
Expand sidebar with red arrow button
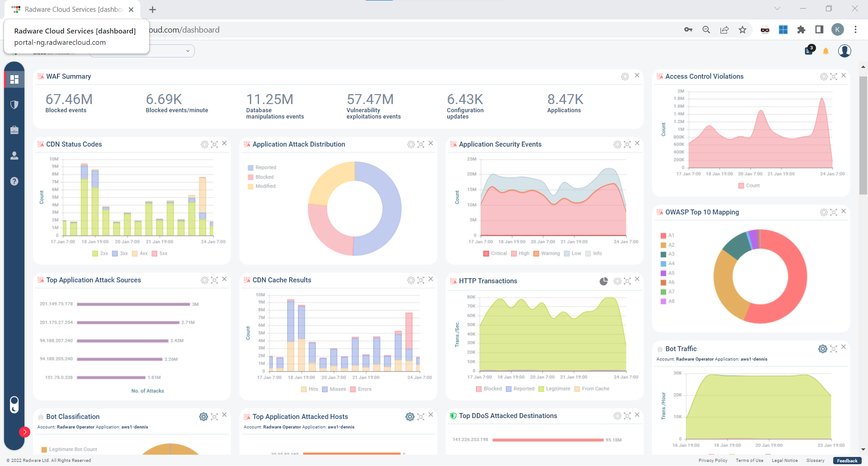(24, 432)
